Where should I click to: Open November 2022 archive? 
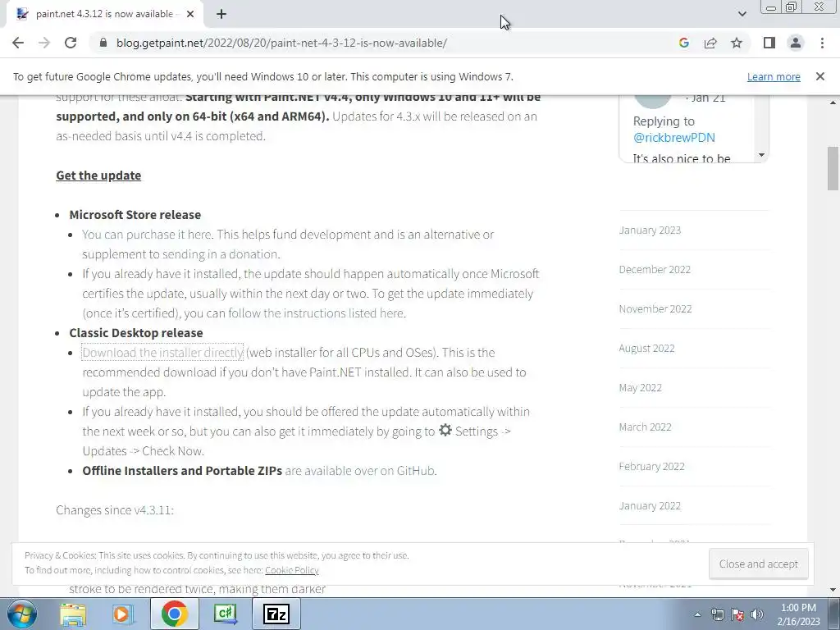(x=655, y=308)
